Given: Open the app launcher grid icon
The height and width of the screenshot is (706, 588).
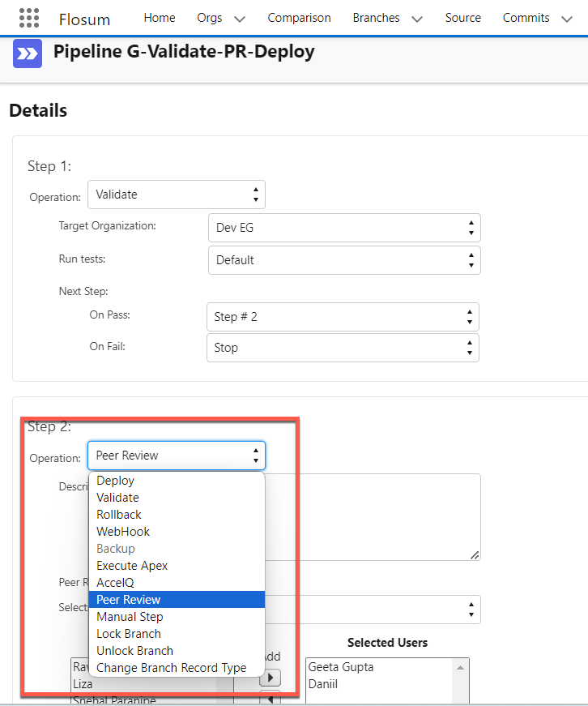Looking at the screenshot, I should pyautogui.click(x=28, y=18).
